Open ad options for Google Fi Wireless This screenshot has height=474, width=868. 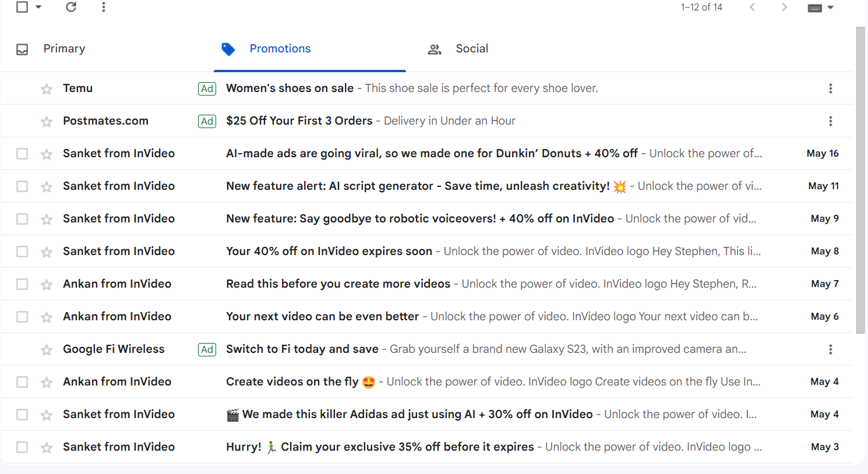pyautogui.click(x=831, y=349)
